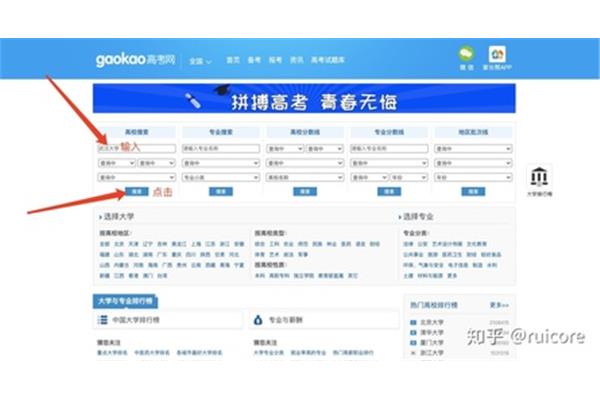Click the search button under 高校分数线
The image size is (600, 400).
(x=305, y=191)
